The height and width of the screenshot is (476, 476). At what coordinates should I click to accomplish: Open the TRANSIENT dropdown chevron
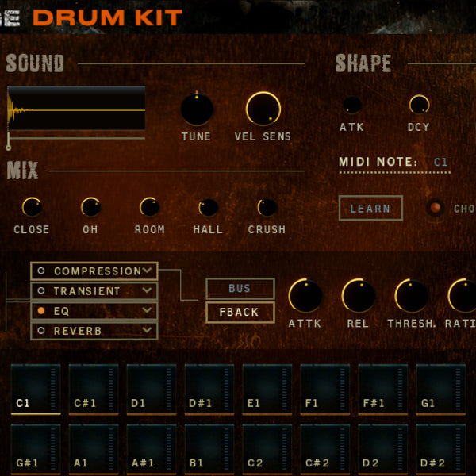point(148,290)
